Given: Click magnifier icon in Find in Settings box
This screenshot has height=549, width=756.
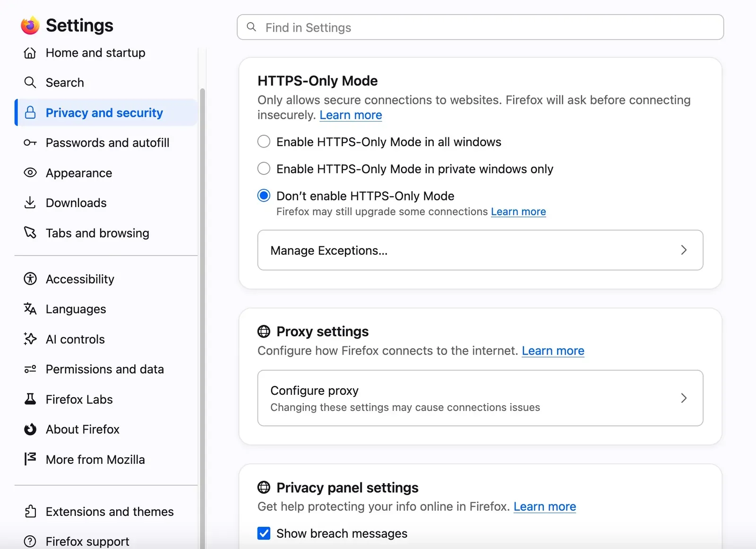Looking at the screenshot, I should coord(252,27).
